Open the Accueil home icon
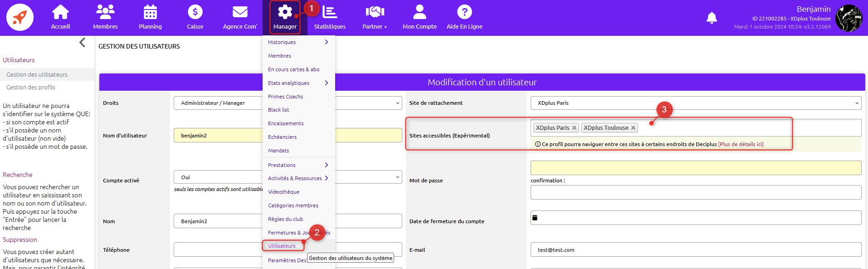868x269 pixels. click(60, 12)
